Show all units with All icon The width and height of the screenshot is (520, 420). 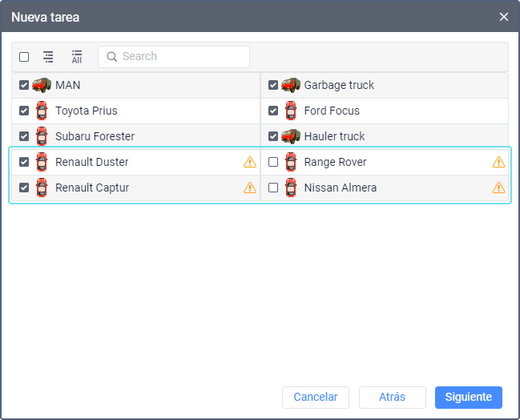point(77,57)
